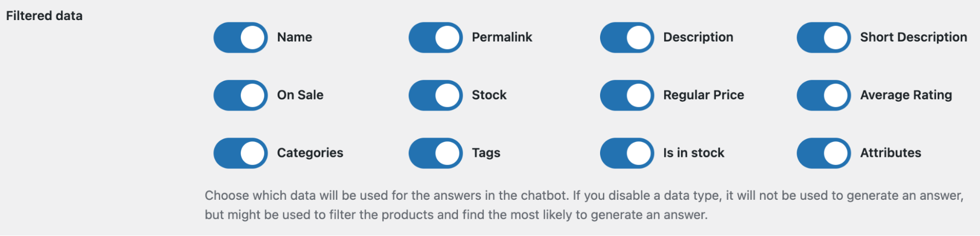Click the Permalink label

502,37
